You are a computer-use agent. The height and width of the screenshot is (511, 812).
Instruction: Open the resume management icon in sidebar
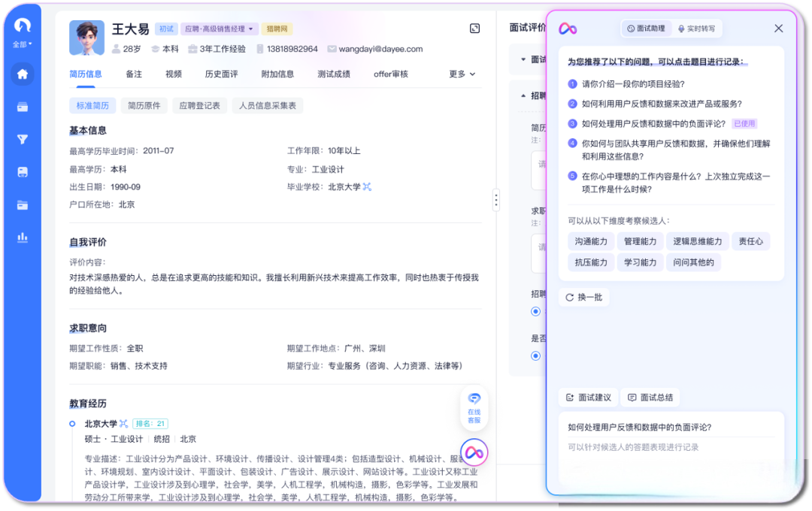pos(22,107)
